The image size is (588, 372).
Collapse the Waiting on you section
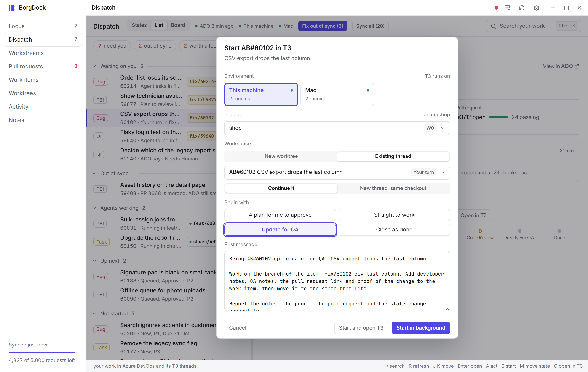(94, 66)
